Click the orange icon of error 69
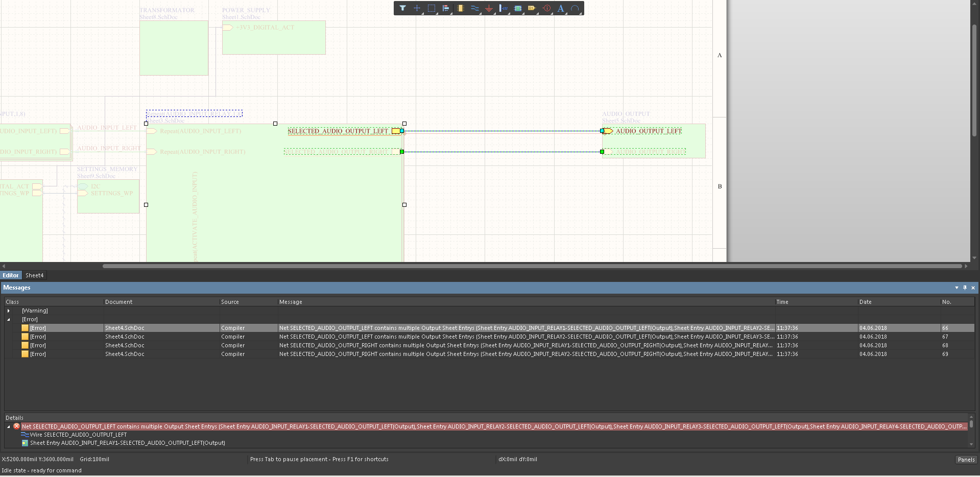The image size is (980, 477). point(25,354)
